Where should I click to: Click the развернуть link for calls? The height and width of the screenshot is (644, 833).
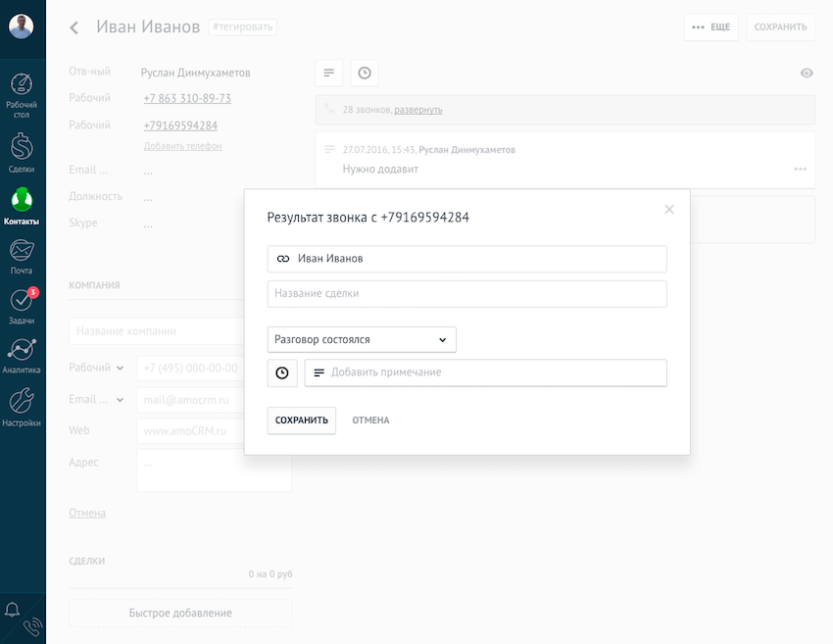[x=417, y=110]
